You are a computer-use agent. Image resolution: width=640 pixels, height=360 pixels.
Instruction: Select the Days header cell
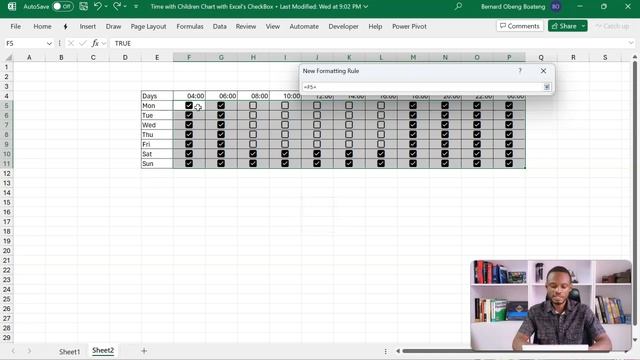click(x=157, y=96)
